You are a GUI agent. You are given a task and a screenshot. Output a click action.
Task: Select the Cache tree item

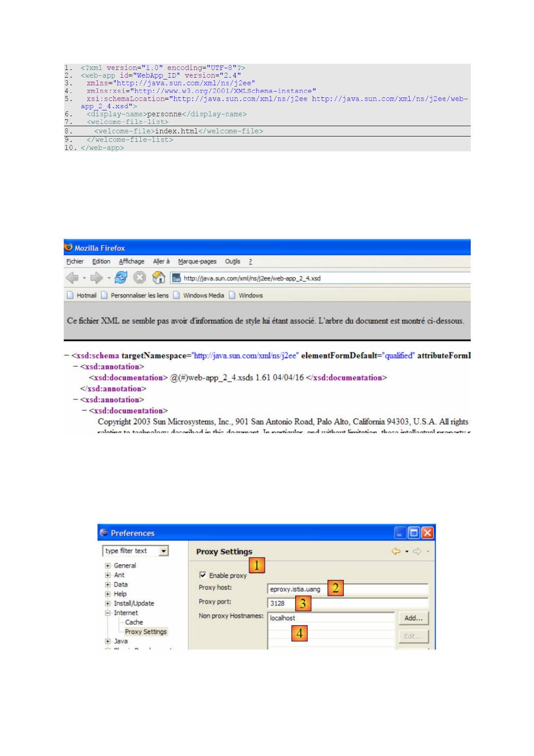point(134,622)
